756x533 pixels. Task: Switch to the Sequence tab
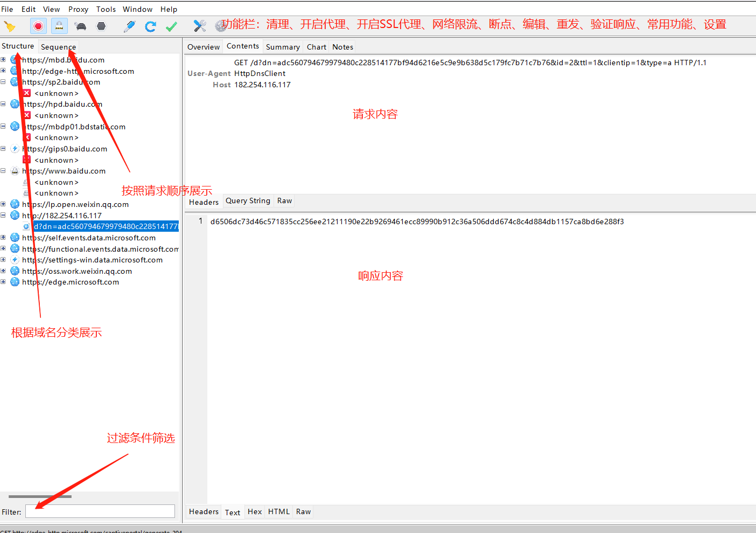pyautogui.click(x=58, y=47)
